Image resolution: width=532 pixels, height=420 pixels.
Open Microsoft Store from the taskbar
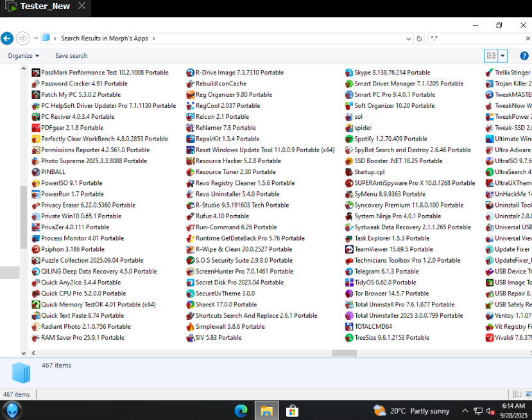tap(292, 411)
